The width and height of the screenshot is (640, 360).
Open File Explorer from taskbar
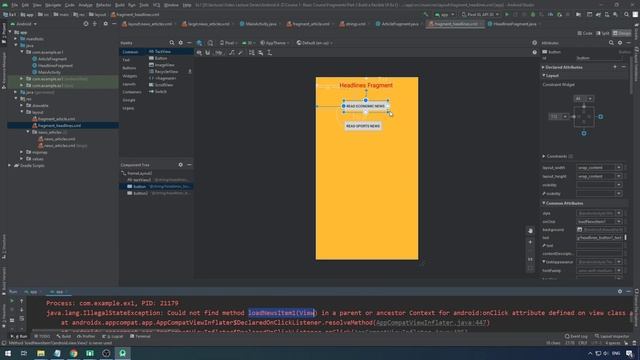[x=41, y=353]
